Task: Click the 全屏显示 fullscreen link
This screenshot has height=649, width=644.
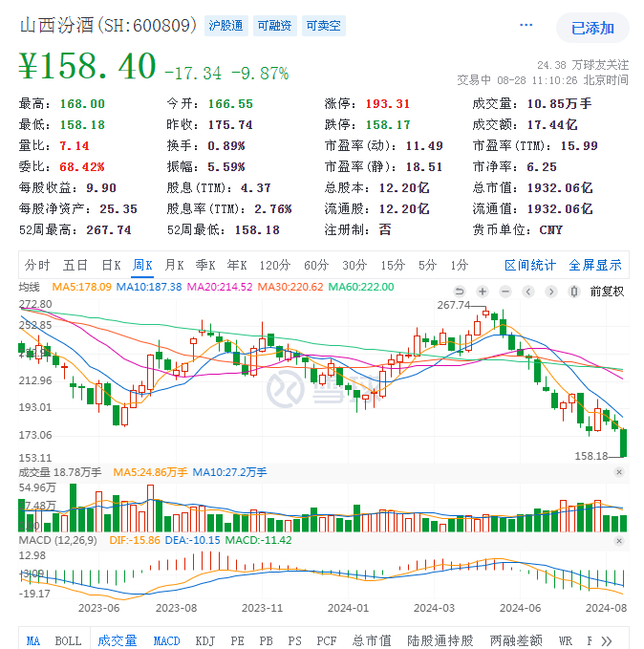Action: coord(595,265)
